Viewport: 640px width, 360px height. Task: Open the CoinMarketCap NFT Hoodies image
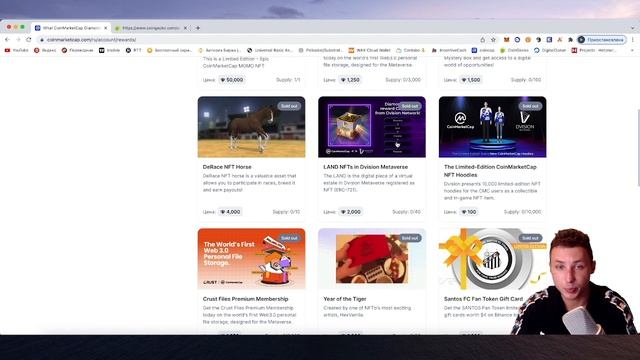coord(493,127)
